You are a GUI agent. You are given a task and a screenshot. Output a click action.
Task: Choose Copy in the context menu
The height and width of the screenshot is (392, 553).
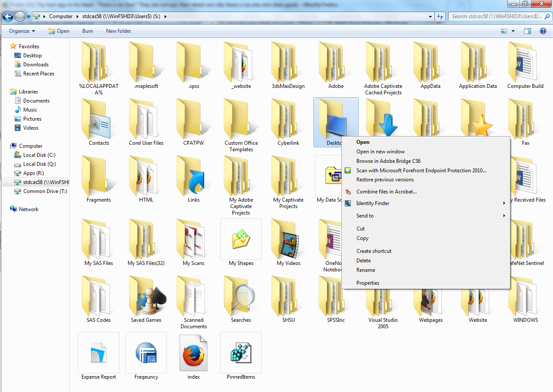[362, 238]
